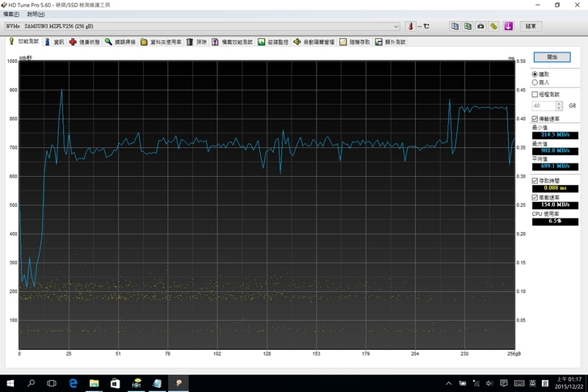Select the 讀取 read radio button
The image size is (588, 392).
pyautogui.click(x=535, y=74)
